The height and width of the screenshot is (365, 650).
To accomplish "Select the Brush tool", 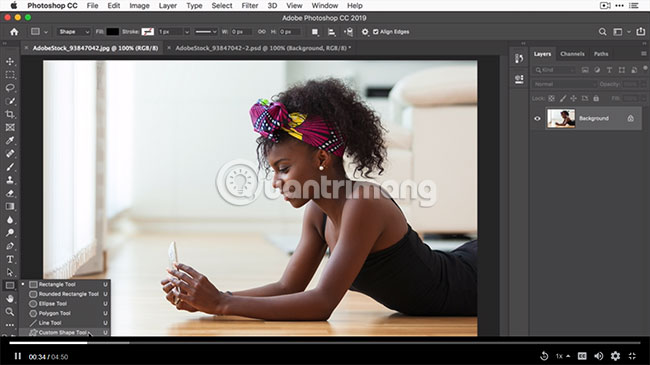I will click(10, 167).
